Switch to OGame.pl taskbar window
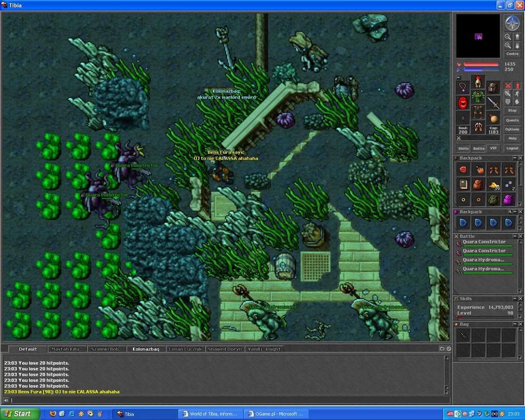Screen dimensions: 525x420 click(276, 414)
